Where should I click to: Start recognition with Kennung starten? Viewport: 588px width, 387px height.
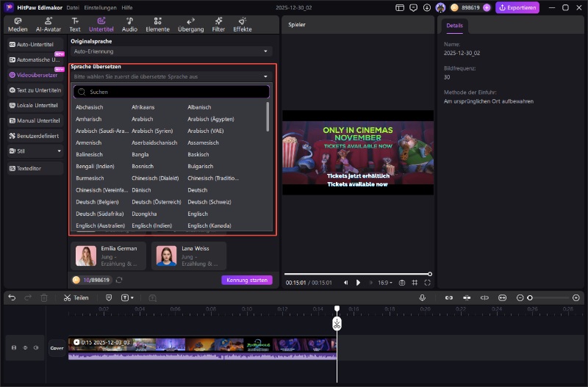point(246,280)
